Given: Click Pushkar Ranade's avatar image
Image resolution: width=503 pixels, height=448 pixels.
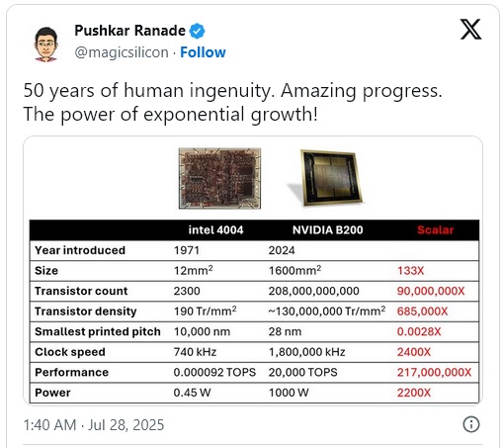Looking at the screenshot, I should pos(45,44).
